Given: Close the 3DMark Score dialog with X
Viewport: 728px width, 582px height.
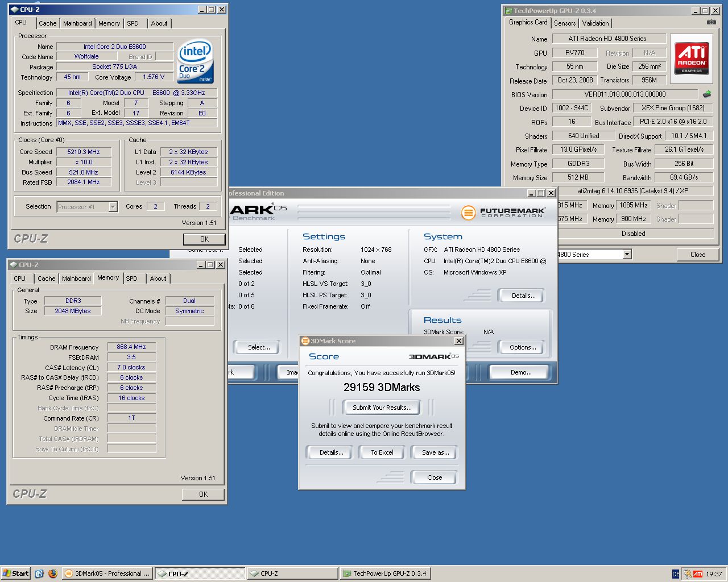Looking at the screenshot, I should (458, 340).
